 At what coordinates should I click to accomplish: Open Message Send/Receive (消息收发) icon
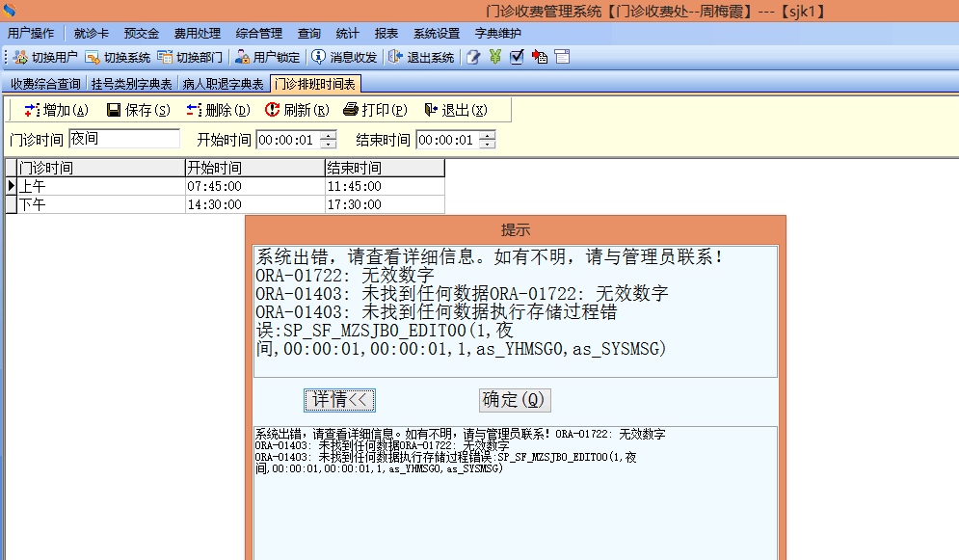coord(318,57)
